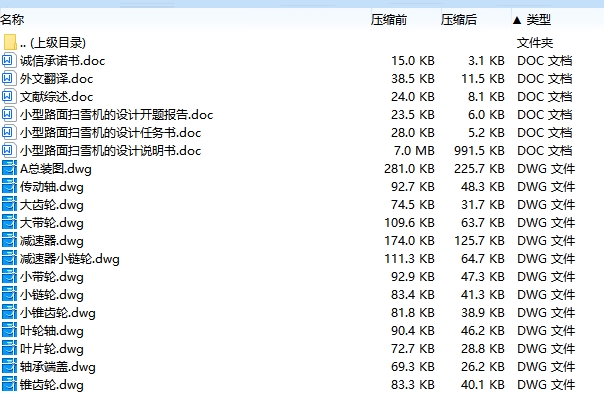Click the 64.7 KB compressed size value
Viewport: 604px width, 415px height.
pos(483,258)
